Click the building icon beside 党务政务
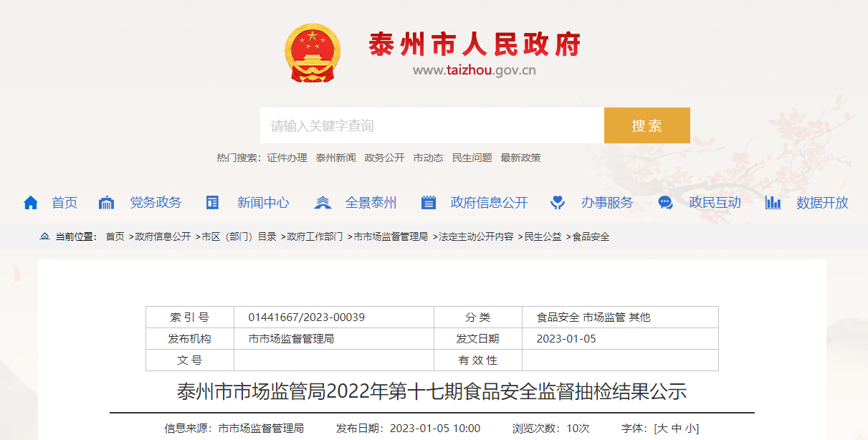 (106, 203)
